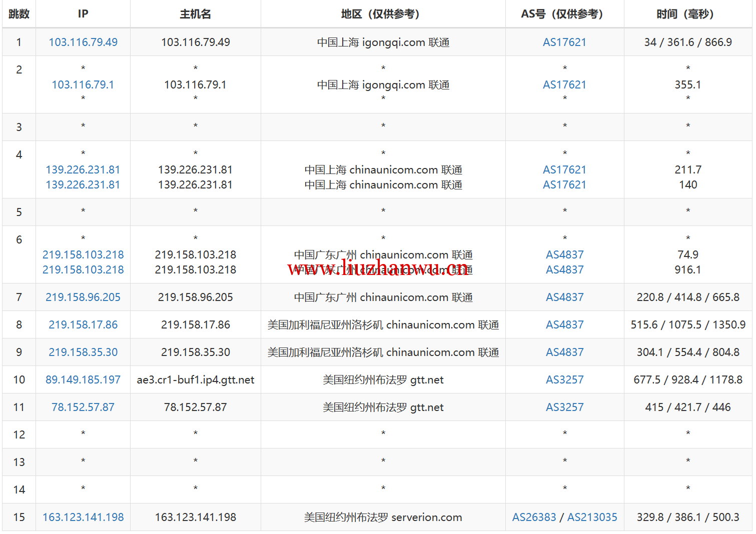Viewport: 756px width, 534px height.
Task: Select hop number 10 cell
Action: 19,379
